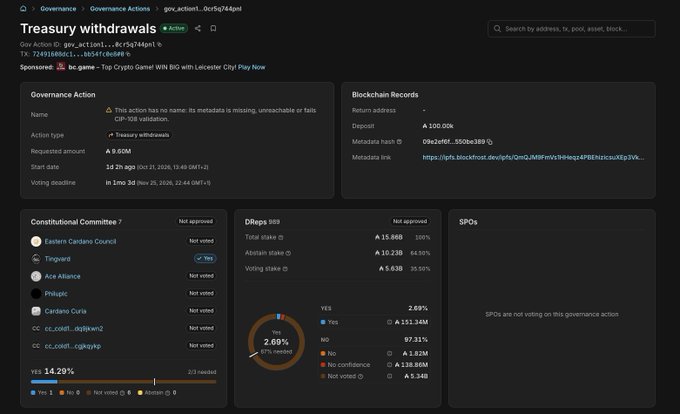Click info icon next to committee Not voted
The image size is (680, 414).
[x=122, y=393]
